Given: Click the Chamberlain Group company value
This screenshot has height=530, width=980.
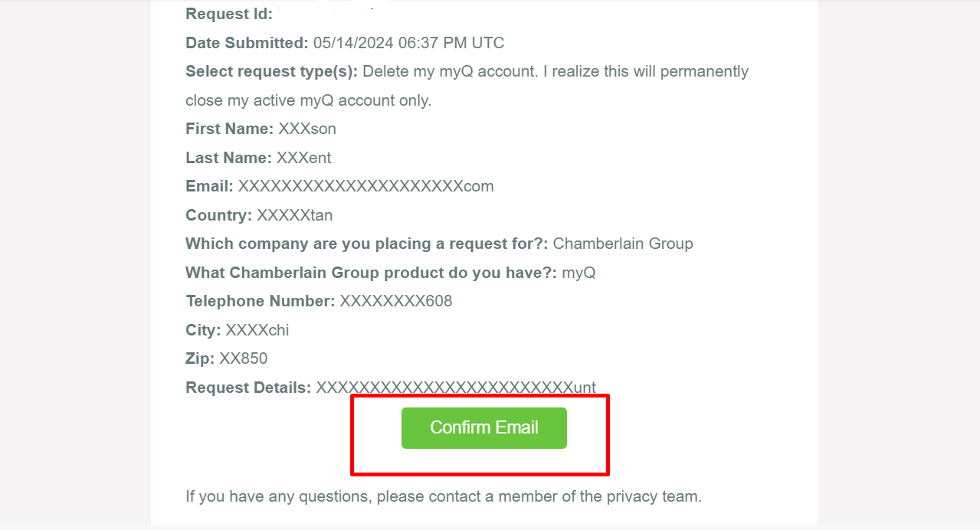Looking at the screenshot, I should coord(623,244).
